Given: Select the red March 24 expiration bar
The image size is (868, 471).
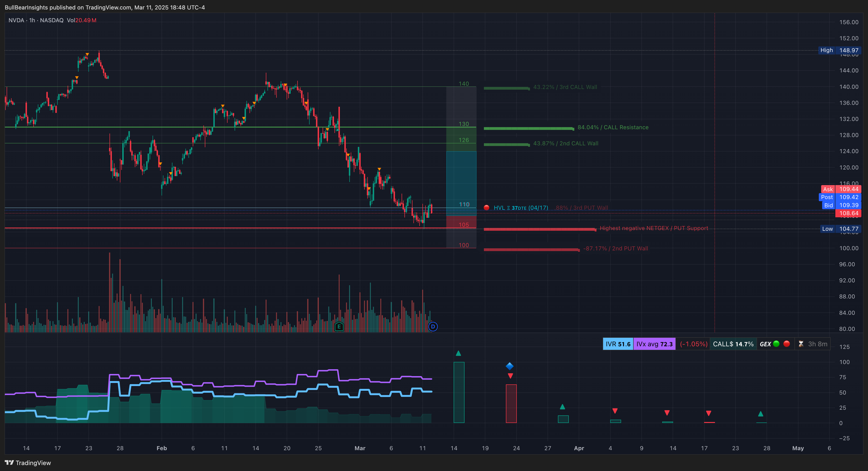Looking at the screenshot, I should tap(511, 404).
